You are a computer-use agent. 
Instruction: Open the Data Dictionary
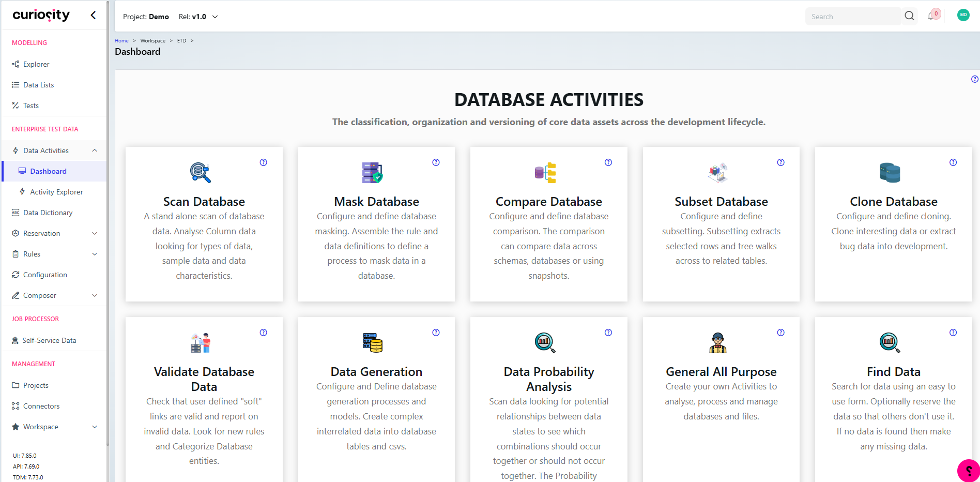click(48, 213)
